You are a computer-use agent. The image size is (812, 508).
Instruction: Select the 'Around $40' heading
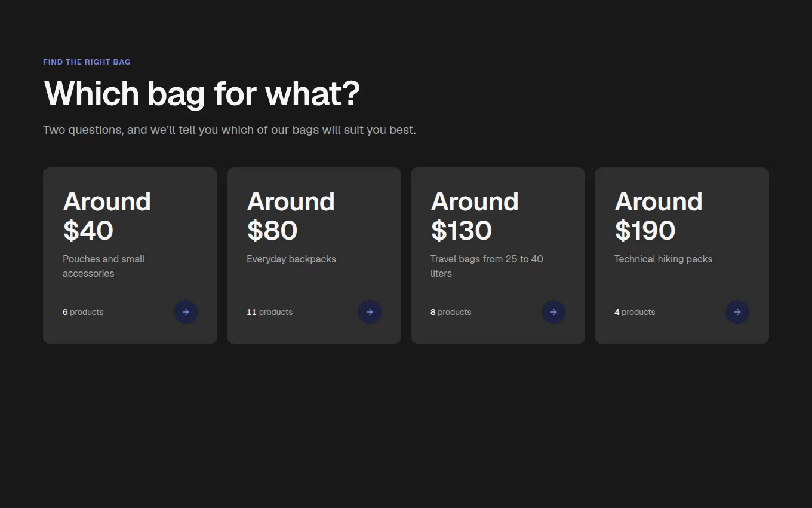point(107,216)
